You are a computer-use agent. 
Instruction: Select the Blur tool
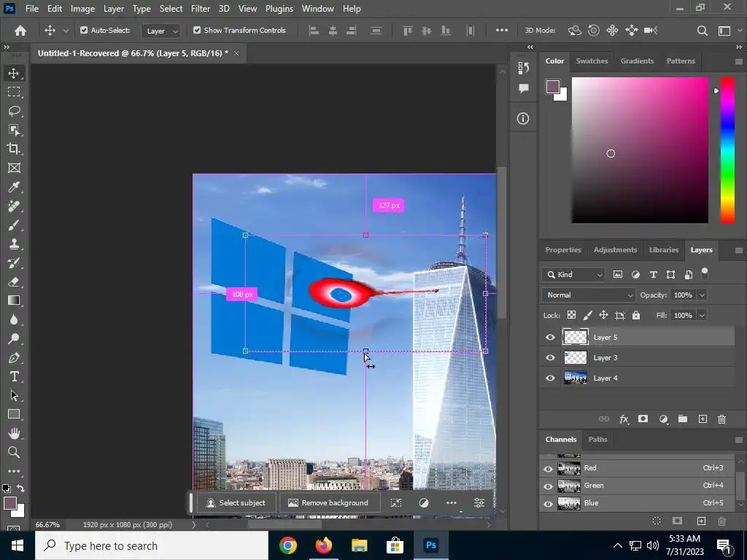14,319
